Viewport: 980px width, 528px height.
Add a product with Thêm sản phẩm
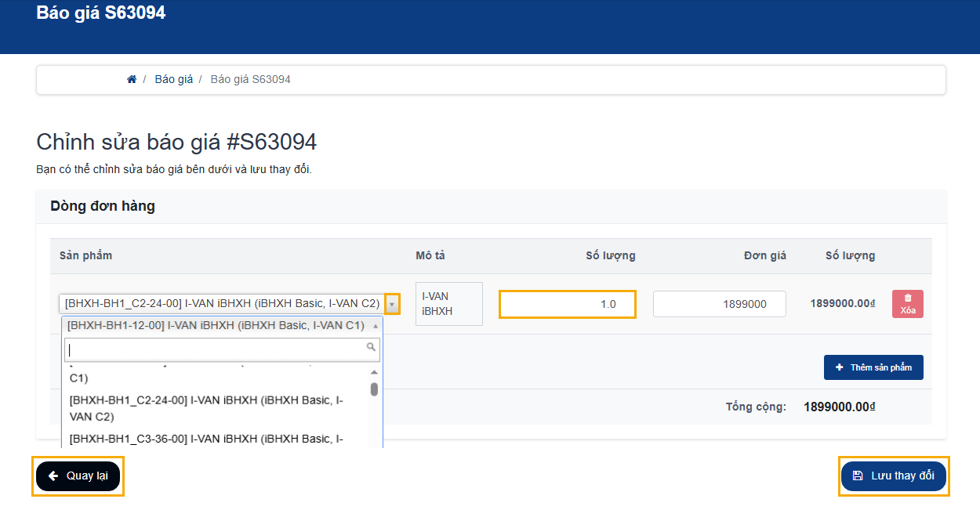873,367
